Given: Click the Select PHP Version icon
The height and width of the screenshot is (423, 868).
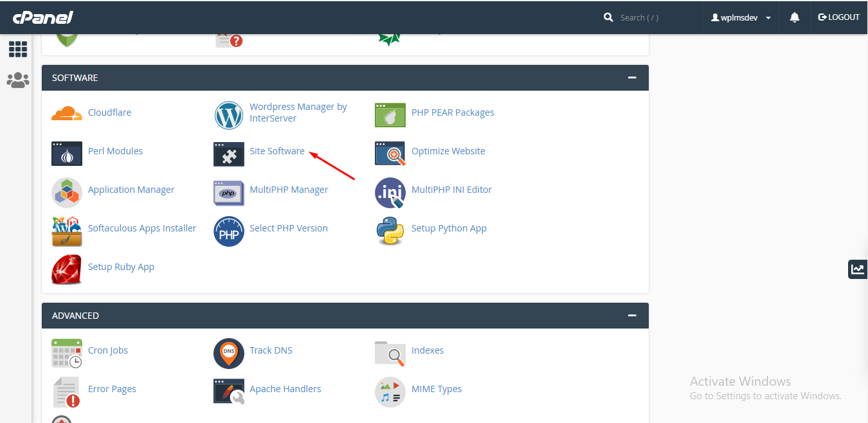Looking at the screenshot, I should pos(229,231).
